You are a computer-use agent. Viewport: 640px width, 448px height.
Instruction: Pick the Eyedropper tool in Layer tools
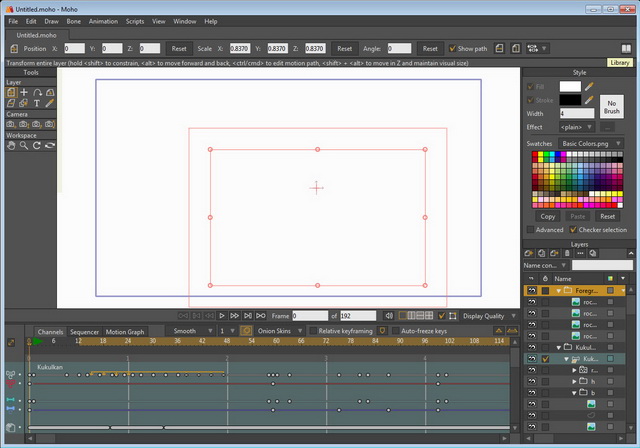click(x=50, y=103)
